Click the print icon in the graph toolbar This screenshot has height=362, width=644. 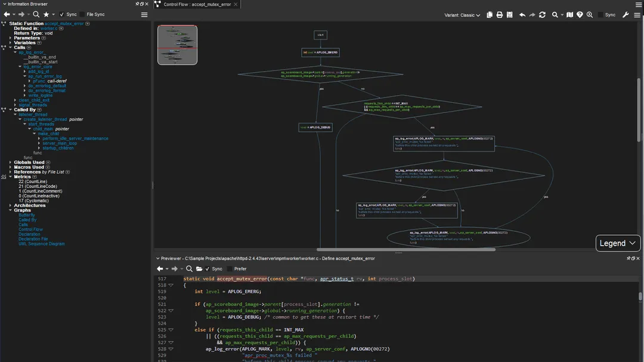coord(500,14)
